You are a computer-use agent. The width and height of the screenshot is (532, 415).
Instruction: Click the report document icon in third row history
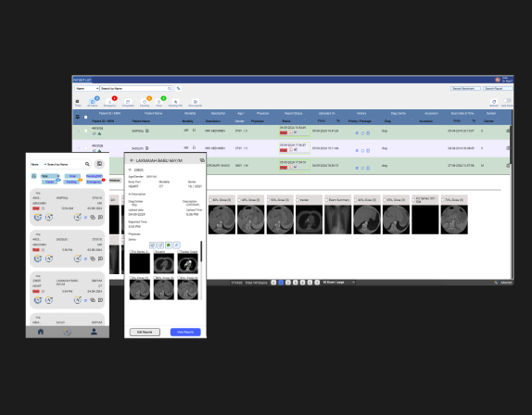368,168
